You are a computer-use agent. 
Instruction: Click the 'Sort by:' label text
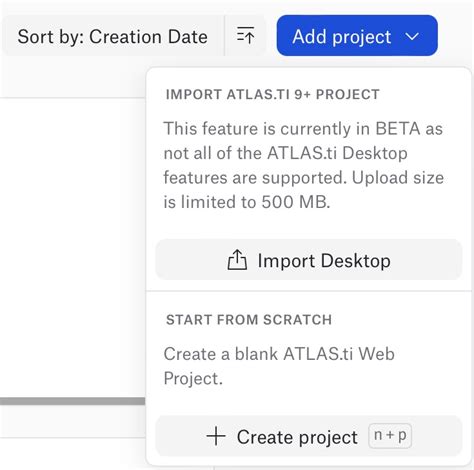click(x=51, y=36)
